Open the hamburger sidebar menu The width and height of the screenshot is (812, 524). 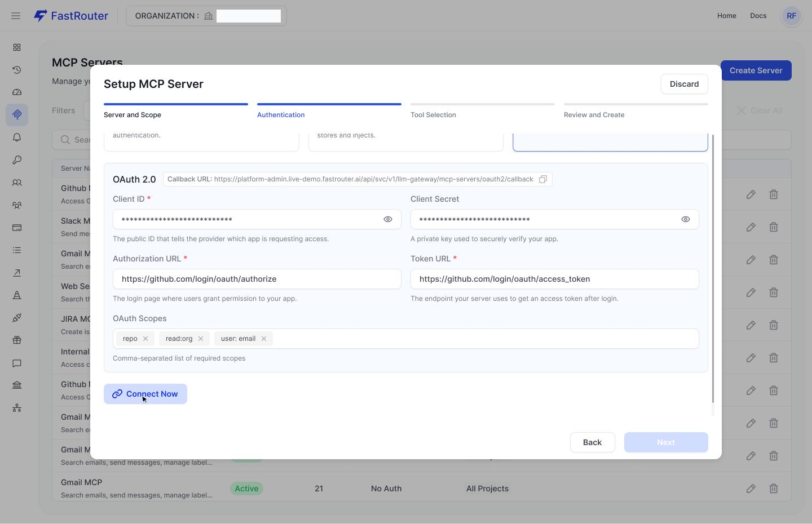(16, 16)
